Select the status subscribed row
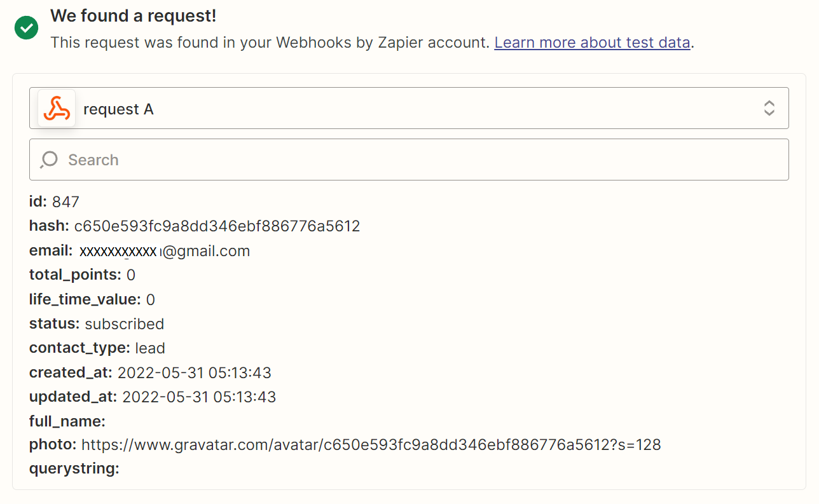This screenshot has width=819, height=504. (97, 324)
